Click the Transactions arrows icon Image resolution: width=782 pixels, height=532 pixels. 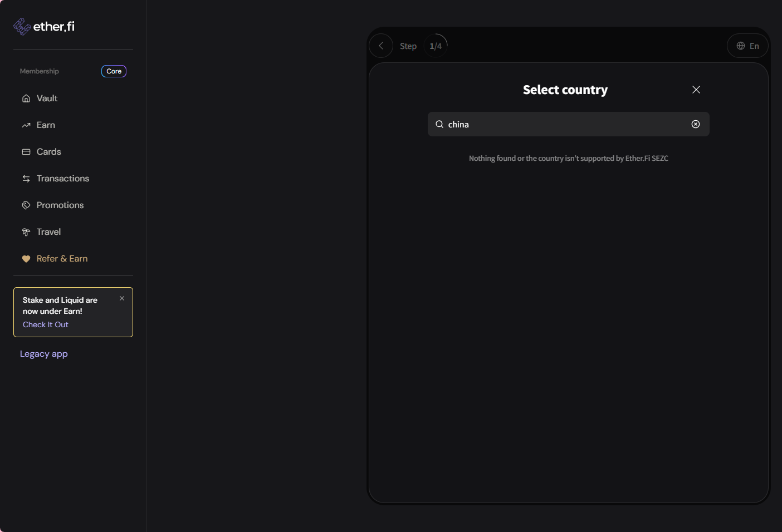click(x=26, y=179)
